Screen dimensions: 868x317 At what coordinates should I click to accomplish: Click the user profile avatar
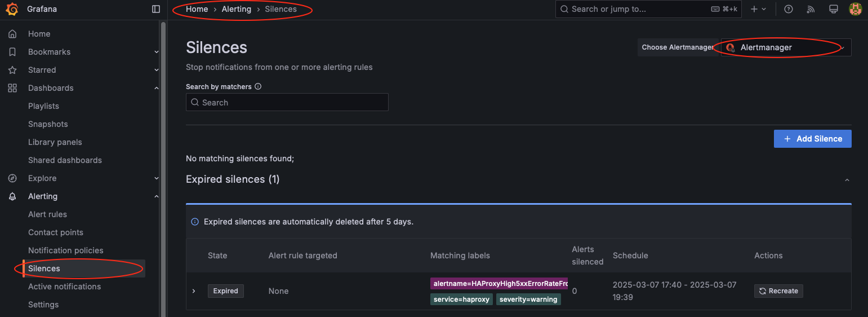(x=855, y=9)
